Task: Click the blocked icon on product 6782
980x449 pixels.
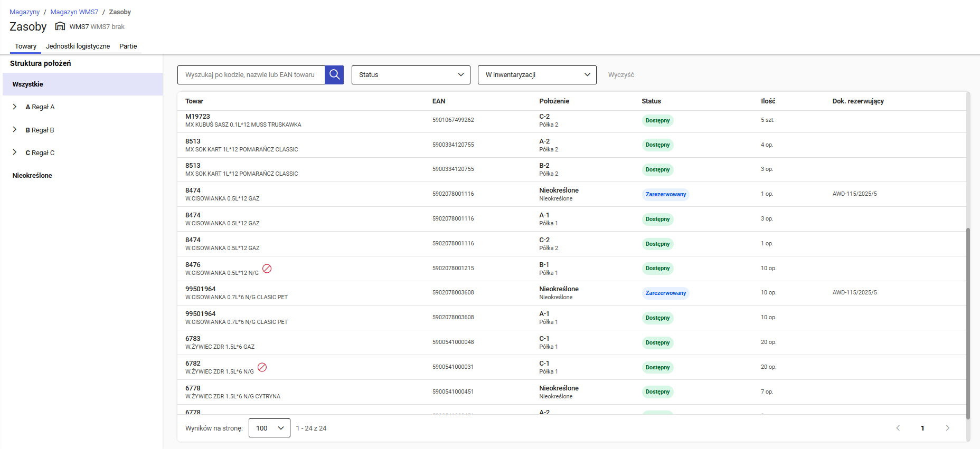Action: point(262,367)
